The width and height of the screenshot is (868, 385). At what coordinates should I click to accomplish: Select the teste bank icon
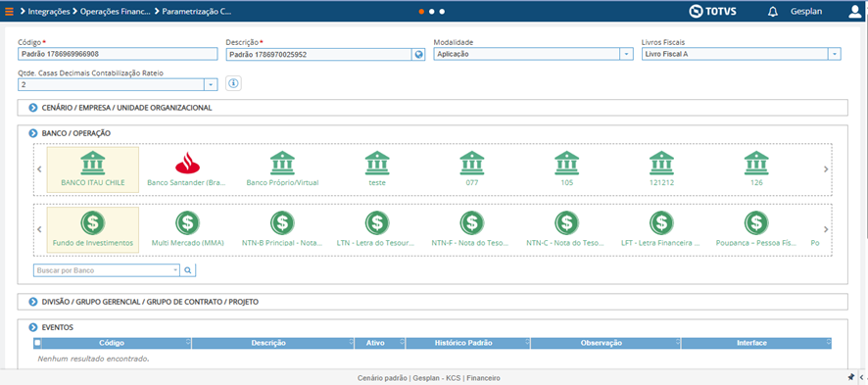click(377, 169)
